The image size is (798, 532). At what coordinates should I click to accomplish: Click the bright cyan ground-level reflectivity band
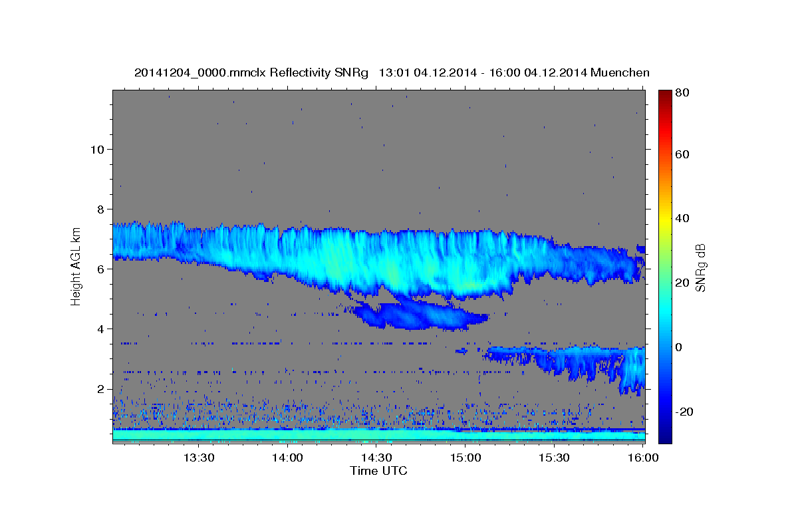pos(378,435)
